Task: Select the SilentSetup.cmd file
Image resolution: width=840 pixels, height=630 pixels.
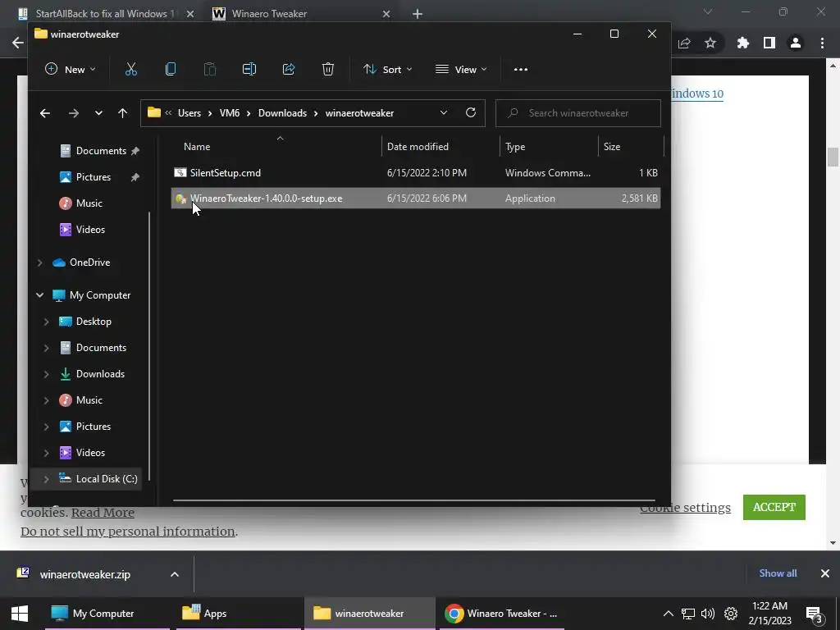Action: [415, 172]
